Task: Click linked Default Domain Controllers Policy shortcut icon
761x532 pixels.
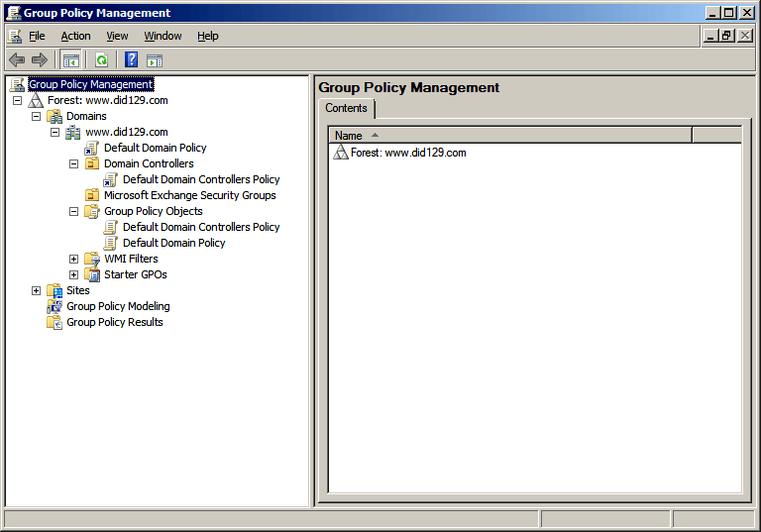Action: [x=111, y=179]
